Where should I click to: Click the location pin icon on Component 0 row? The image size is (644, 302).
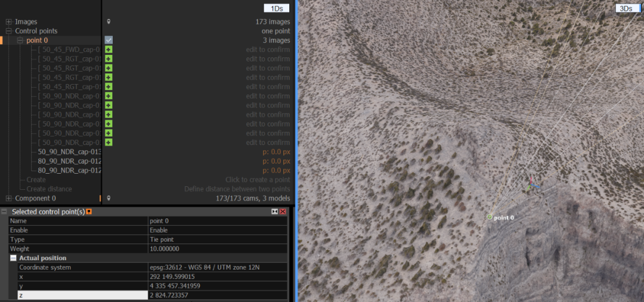[x=109, y=199]
